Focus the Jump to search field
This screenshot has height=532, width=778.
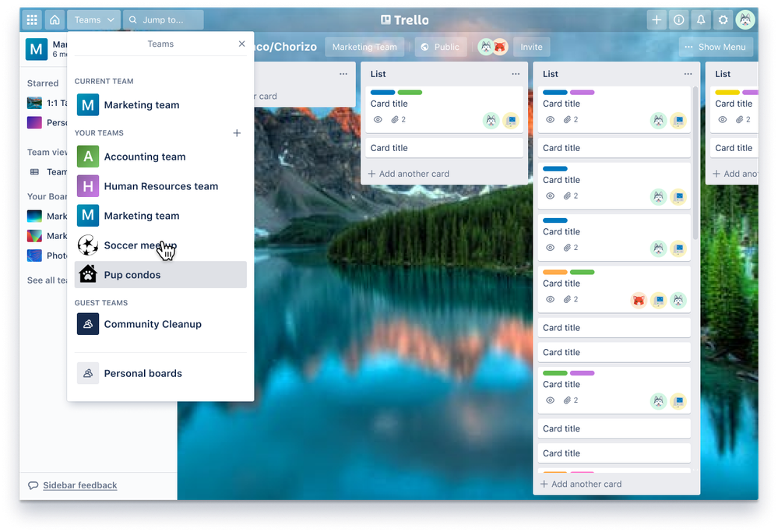[x=164, y=19]
